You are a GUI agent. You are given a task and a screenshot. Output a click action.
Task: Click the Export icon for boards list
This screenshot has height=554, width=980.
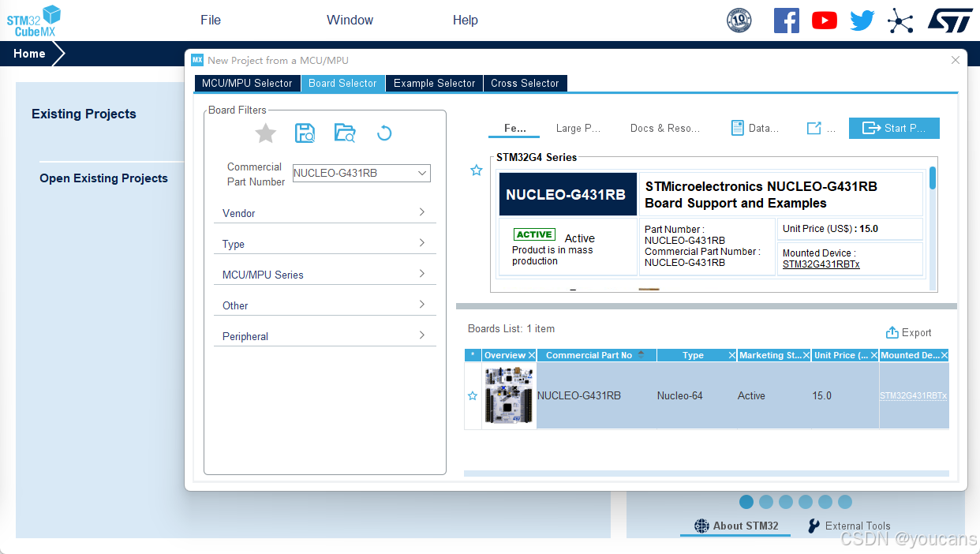click(892, 332)
